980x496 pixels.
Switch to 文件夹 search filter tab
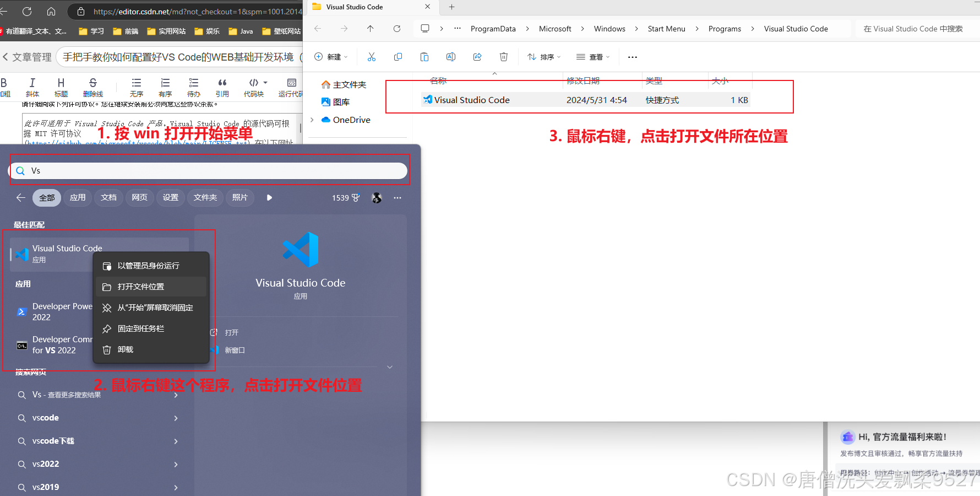point(205,197)
